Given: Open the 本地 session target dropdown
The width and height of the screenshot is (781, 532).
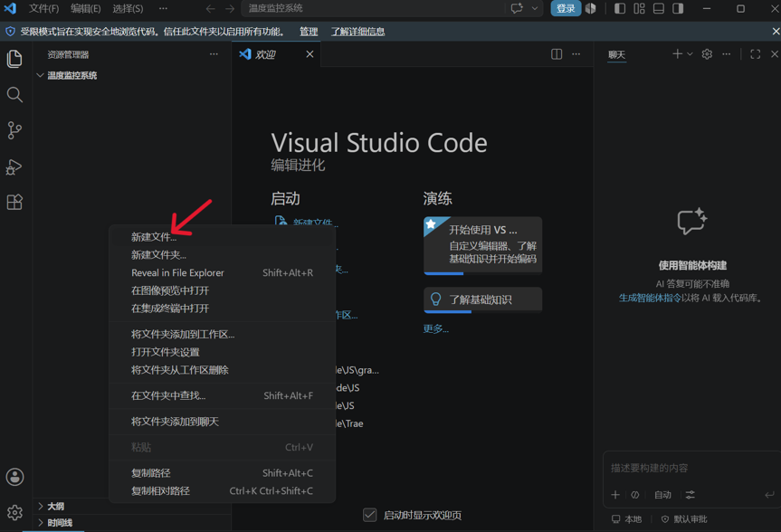Looking at the screenshot, I should (x=626, y=519).
